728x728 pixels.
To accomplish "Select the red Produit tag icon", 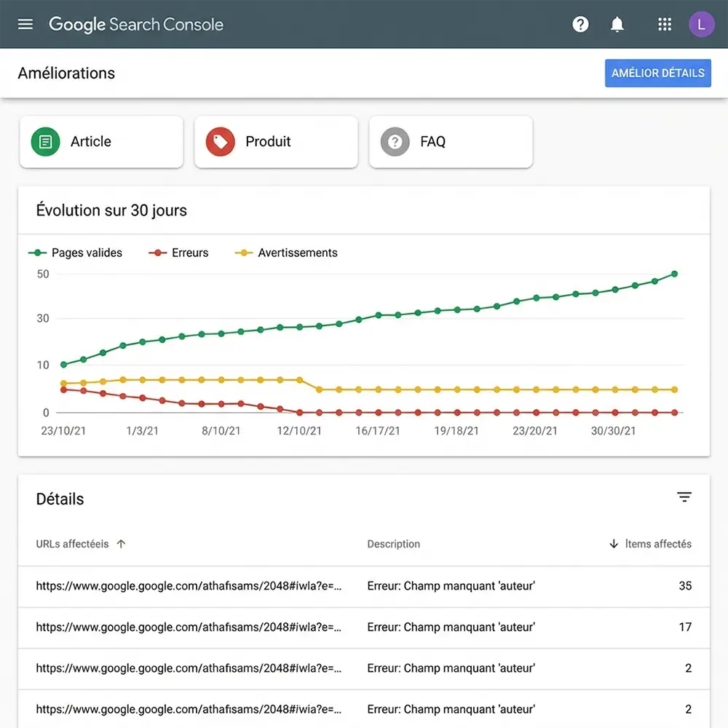I will click(x=219, y=142).
